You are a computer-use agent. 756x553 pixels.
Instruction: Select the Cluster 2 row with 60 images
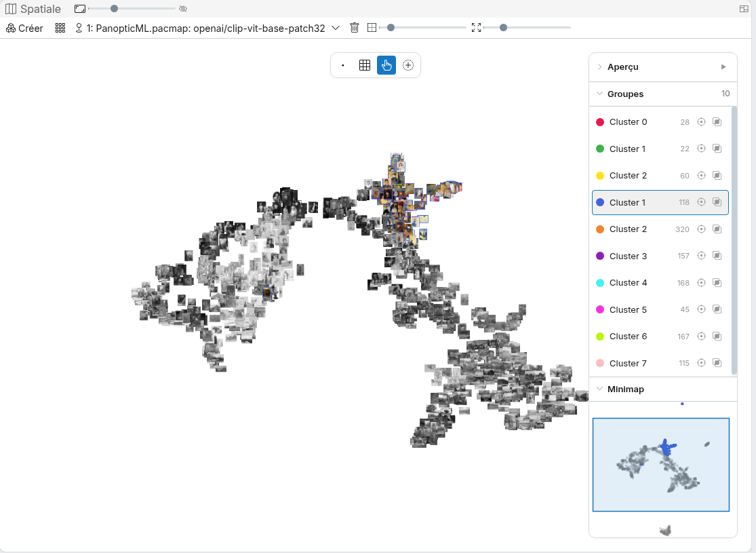coord(660,176)
